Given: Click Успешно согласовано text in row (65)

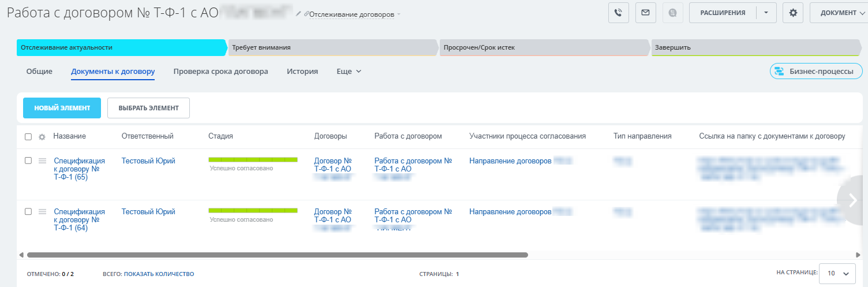Looking at the screenshot, I should click(x=241, y=169).
